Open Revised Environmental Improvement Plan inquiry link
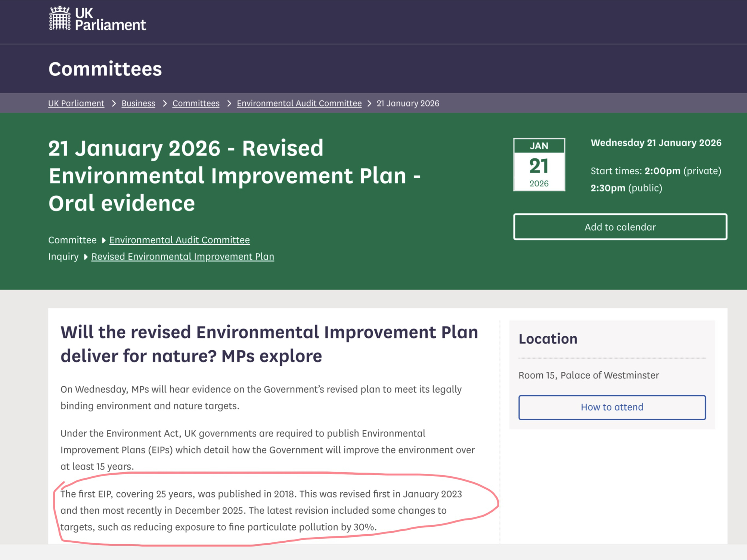The image size is (747, 560). point(183,257)
